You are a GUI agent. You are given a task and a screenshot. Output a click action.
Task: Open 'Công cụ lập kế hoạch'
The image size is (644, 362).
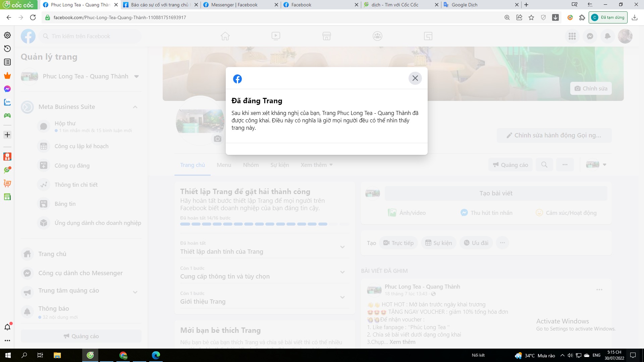click(89, 146)
